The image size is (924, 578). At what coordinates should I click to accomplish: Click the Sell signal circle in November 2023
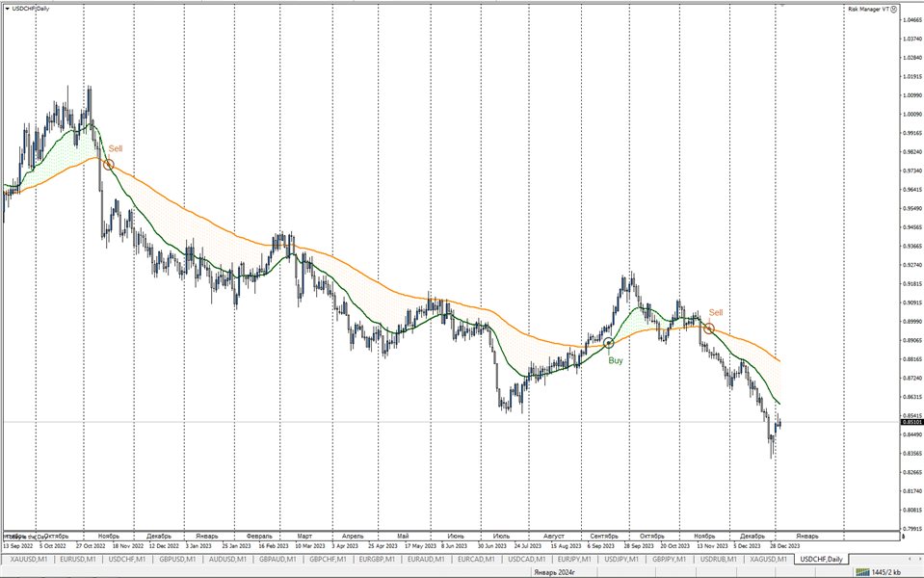709,328
